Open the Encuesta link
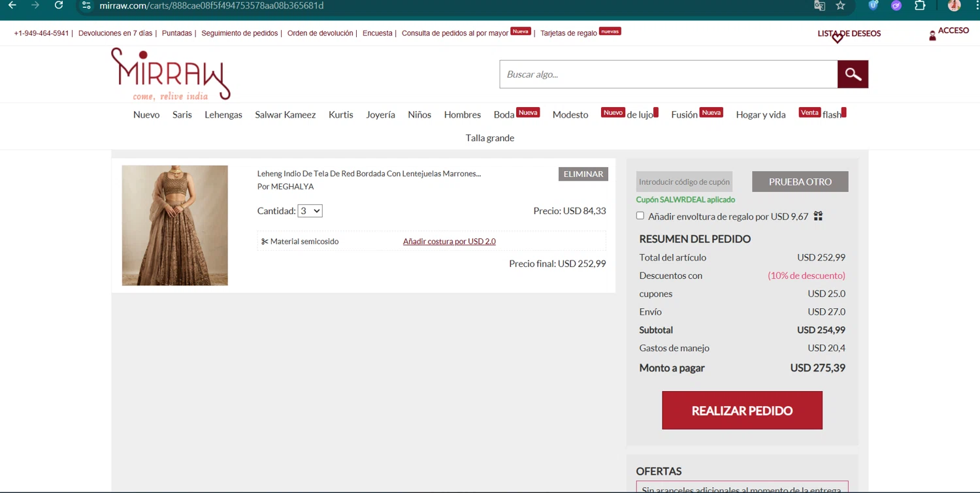The height and width of the screenshot is (493, 980). (x=378, y=33)
